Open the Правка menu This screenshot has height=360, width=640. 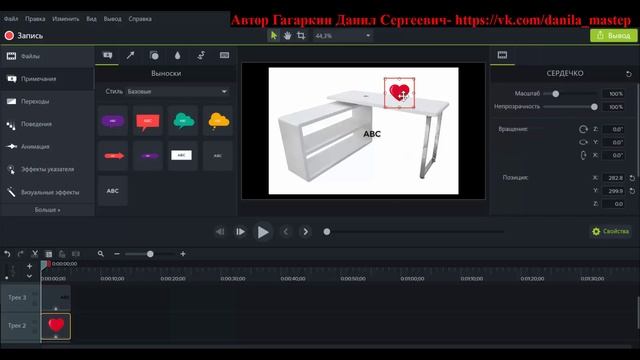pyautogui.click(x=35, y=19)
